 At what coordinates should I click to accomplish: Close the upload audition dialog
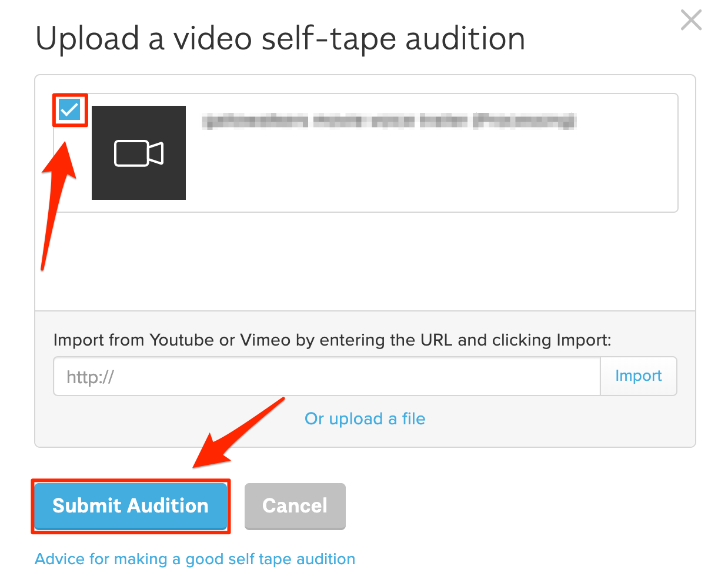pos(691,20)
